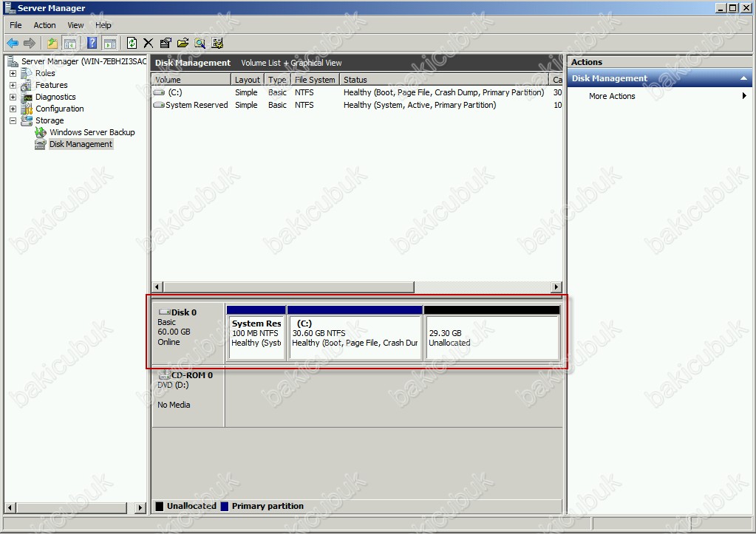Screen dimensions: 756x534
Task: Click the magnifying glass toolbar icon
Action: click(x=200, y=44)
